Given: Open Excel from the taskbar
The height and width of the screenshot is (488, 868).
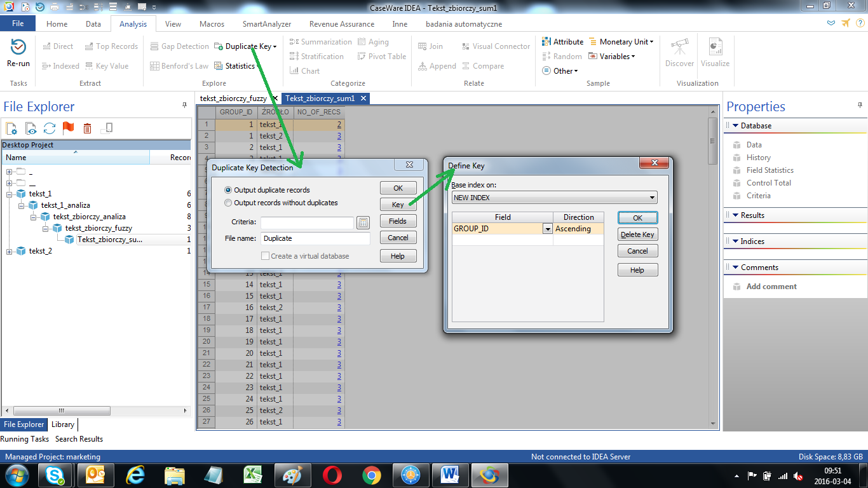Looking at the screenshot, I should pos(254,475).
